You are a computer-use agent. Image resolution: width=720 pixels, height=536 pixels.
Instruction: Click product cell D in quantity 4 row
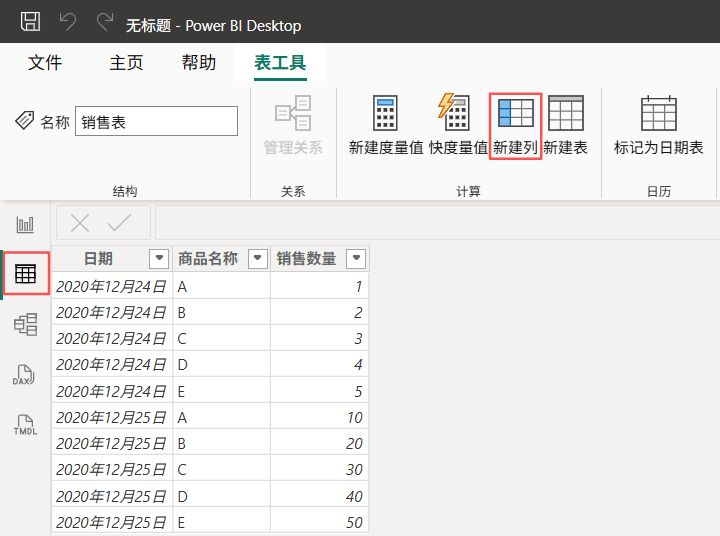point(222,365)
